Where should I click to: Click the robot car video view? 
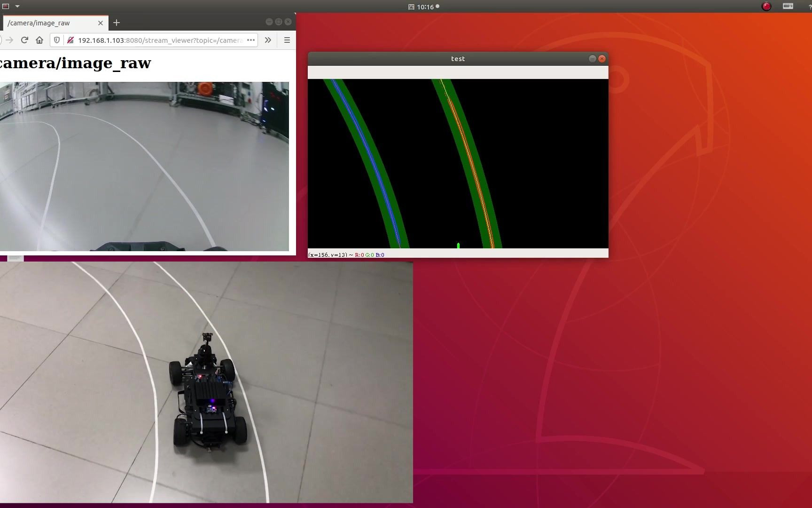206,382
